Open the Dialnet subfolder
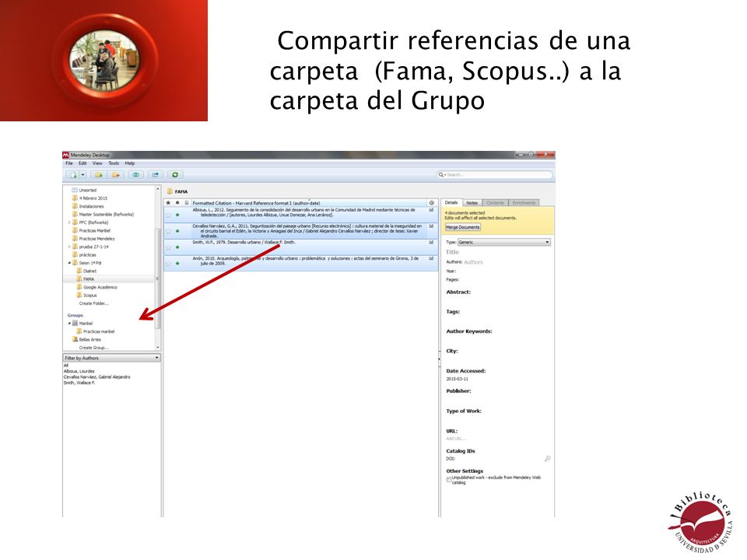Image resolution: width=747 pixels, height=560 pixels. [x=89, y=271]
